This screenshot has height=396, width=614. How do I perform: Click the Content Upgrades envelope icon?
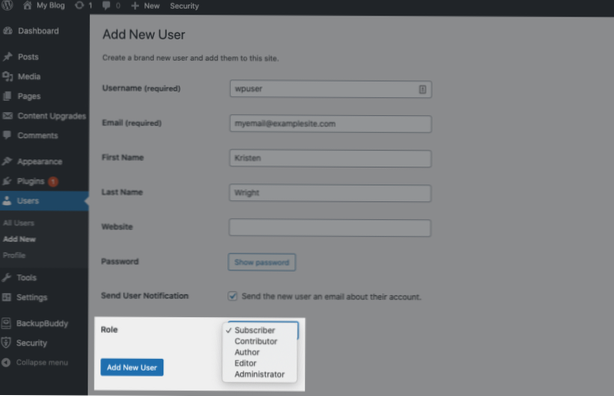tap(7, 116)
